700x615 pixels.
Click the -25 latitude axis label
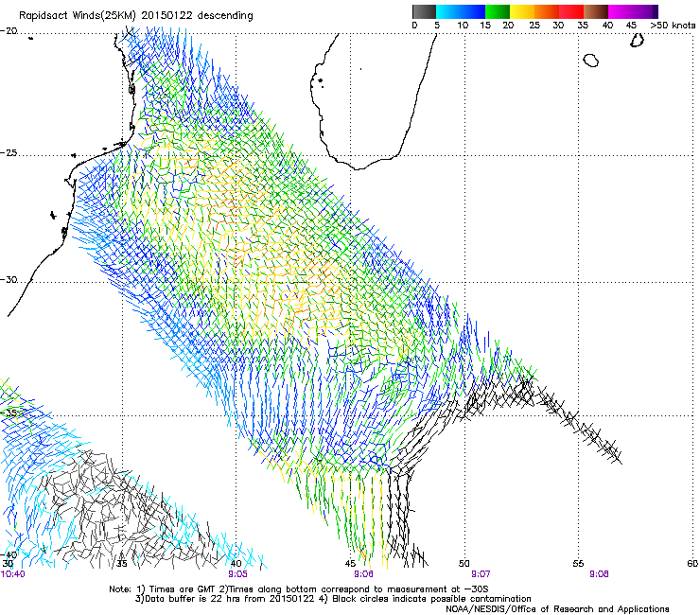pos(9,153)
